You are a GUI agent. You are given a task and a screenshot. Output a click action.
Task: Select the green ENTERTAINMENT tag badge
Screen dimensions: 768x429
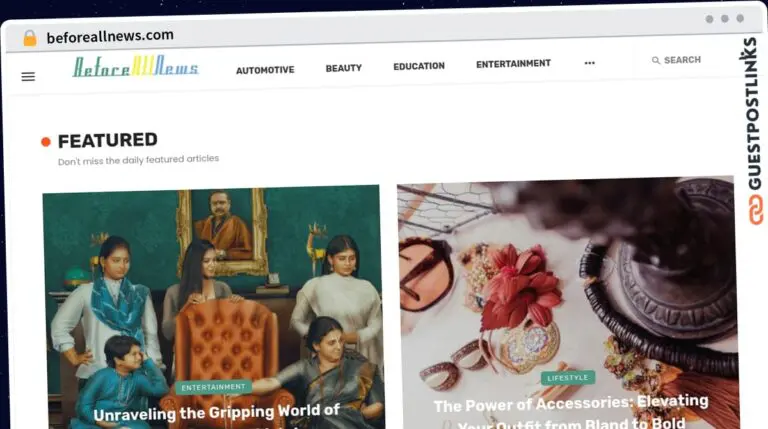(213, 387)
